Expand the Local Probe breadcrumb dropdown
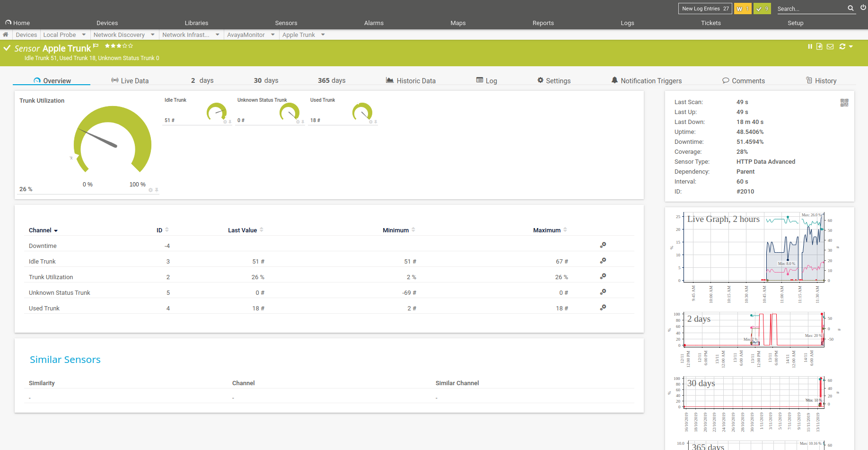The width and height of the screenshot is (868, 450). click(84, 35)
